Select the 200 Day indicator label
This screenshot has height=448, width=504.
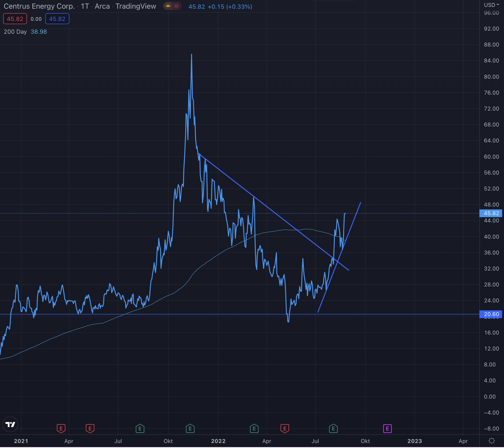pos(15,32)
